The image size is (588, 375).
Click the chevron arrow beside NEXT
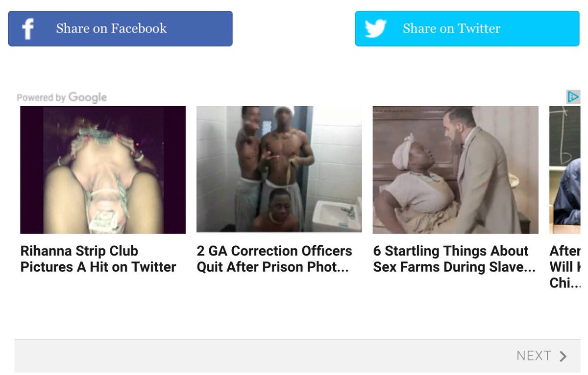pyautogui.click(x=563, y=356)
